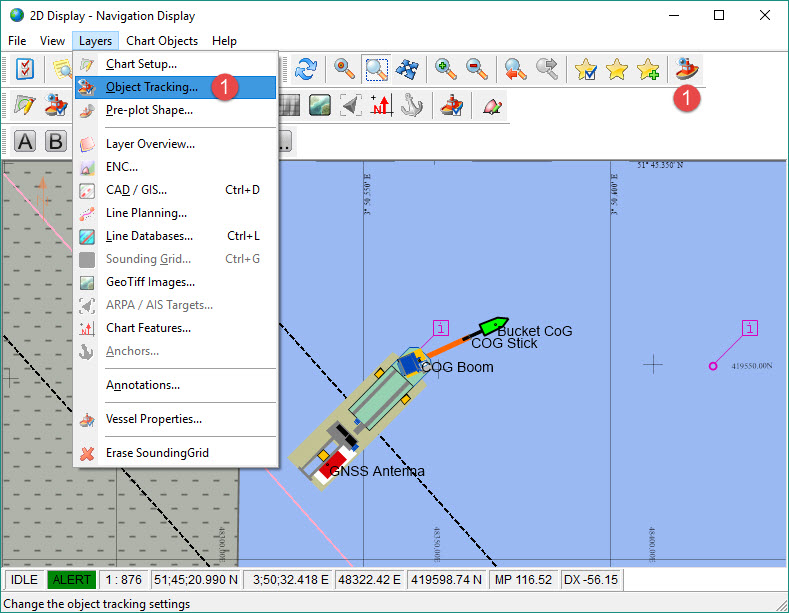This screenshot has height=613, width=789.
Task: Click the zoom in magnifier icon
Action: coord(445,69)
